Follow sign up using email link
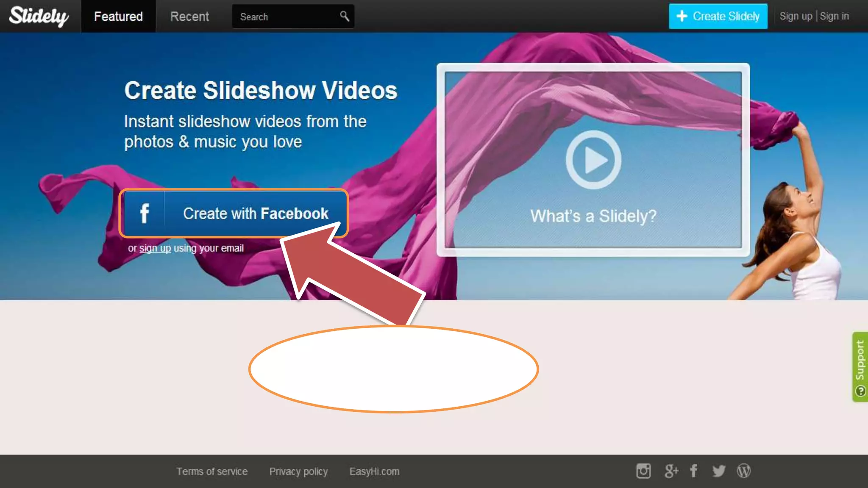The width and height of the screenshot is (868, 488). [155, 248]
